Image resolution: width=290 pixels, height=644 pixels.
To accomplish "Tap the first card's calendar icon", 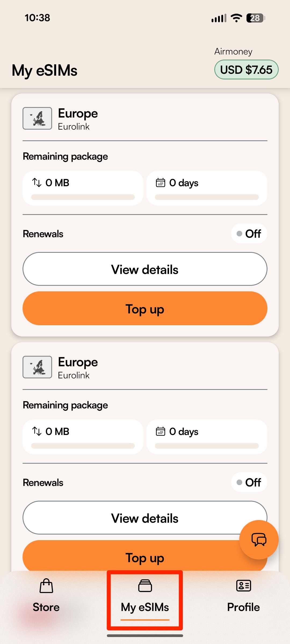I will click(x=161, y=182).
